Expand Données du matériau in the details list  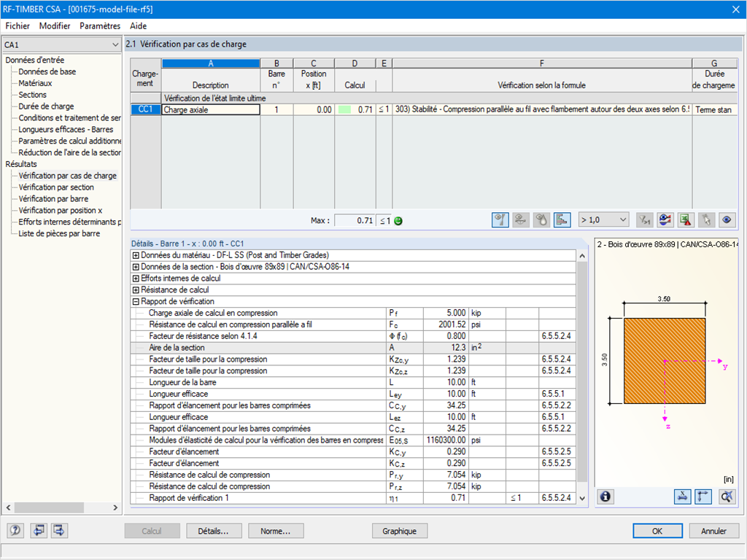136,255
